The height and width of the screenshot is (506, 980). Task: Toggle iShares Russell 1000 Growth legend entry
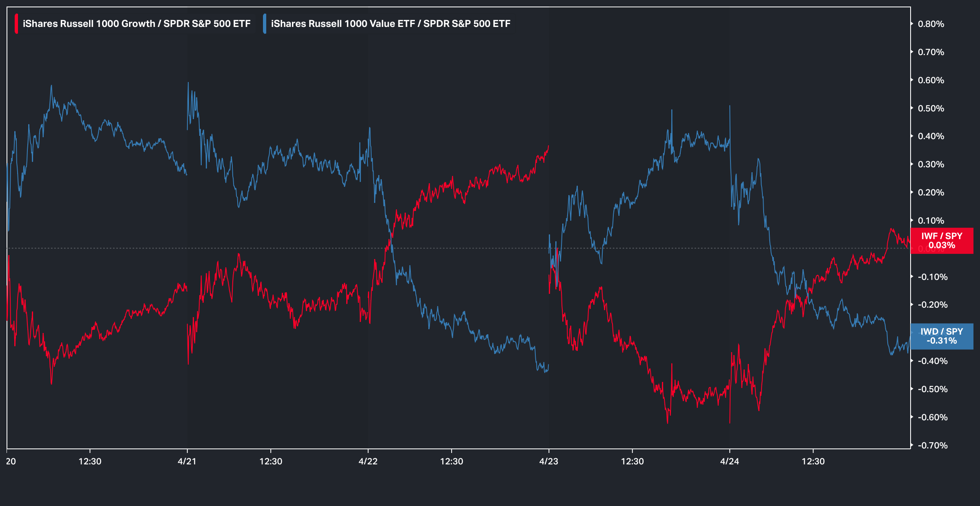point(136,24)
